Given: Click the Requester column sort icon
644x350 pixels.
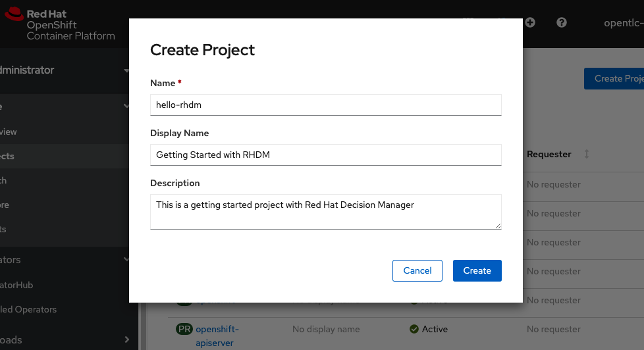Looking at the screenshot, I should pyautogui.click(x=587, y=154).
